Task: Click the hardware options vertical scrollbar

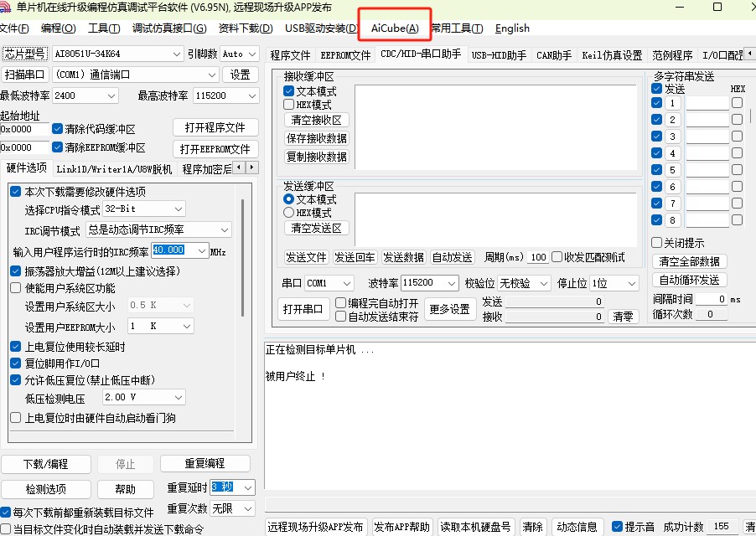Action: [242, 258]
